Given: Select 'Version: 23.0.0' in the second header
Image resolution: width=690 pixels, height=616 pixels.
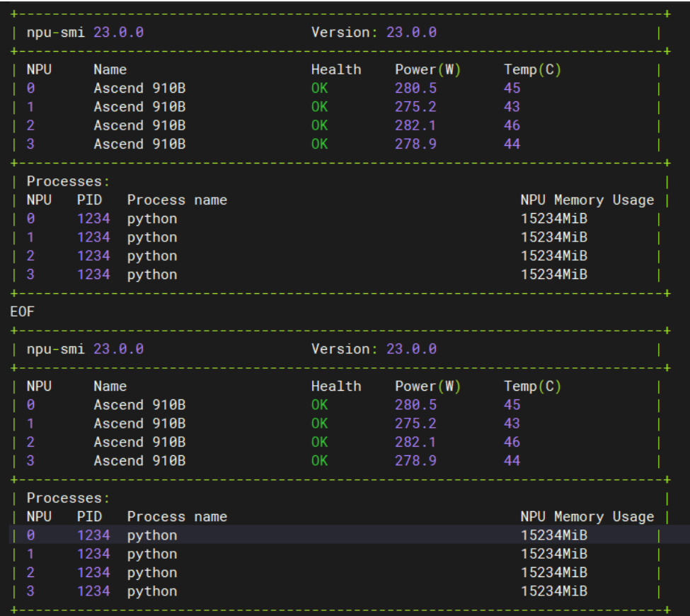Looking at the screenshot, I should [x=374, y=349].
